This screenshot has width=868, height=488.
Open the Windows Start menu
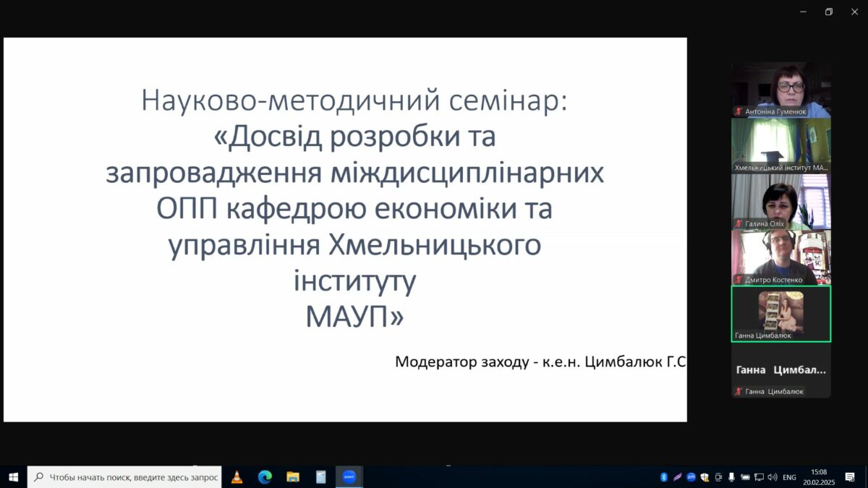(13, 477)
